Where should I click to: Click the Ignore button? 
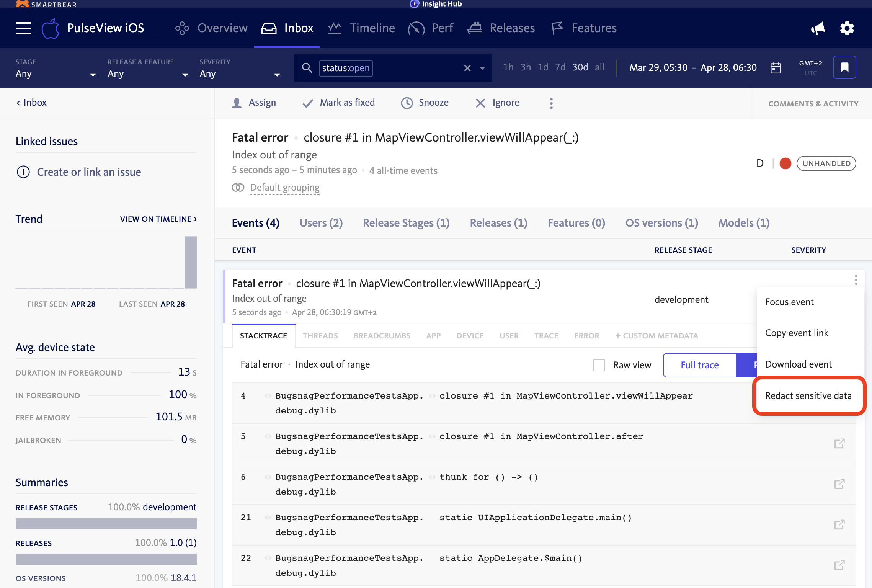click(x=498, y=103)
